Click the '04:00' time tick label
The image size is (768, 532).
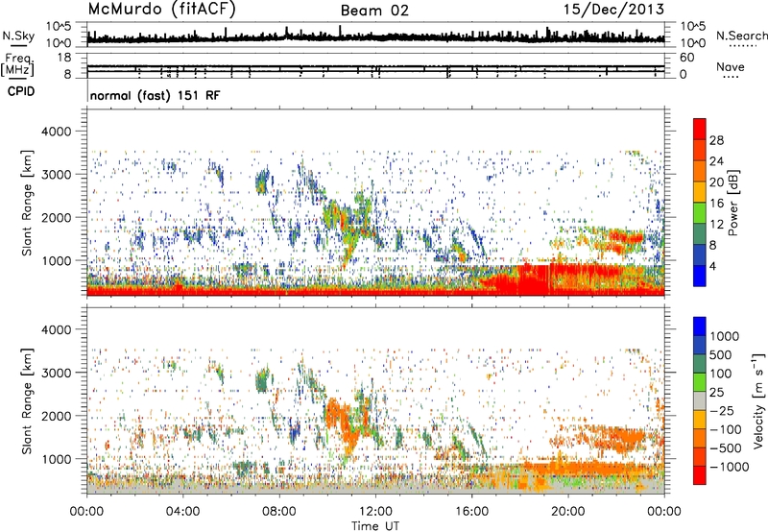(x=182, y=512)
